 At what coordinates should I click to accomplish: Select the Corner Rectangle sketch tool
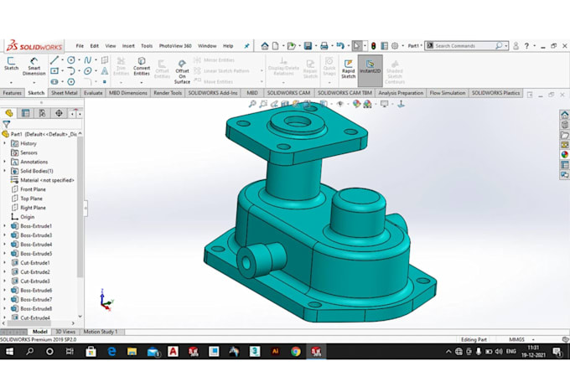54,71
